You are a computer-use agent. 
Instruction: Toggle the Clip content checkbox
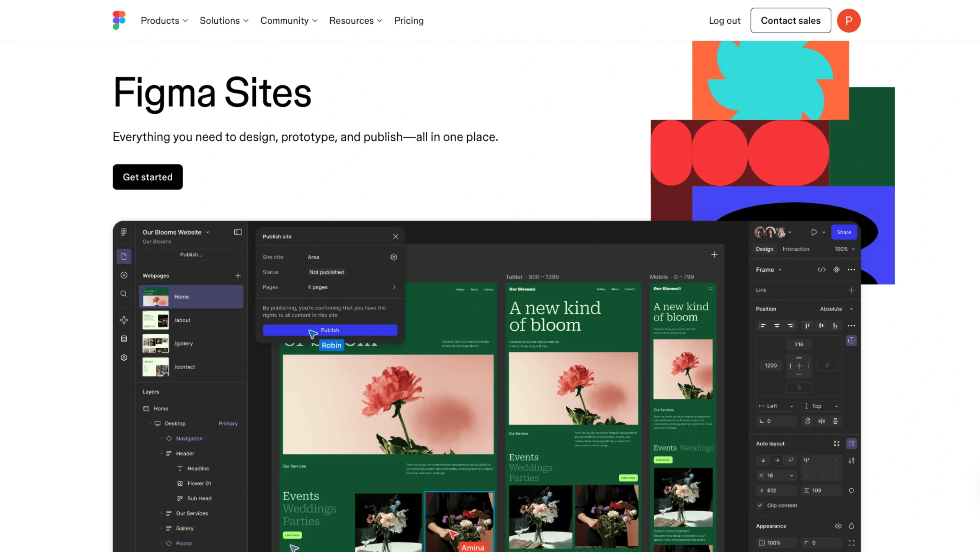(760, 505)
